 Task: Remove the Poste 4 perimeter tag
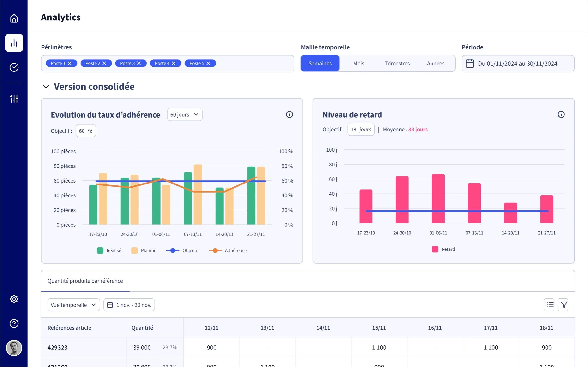point(174,63)
